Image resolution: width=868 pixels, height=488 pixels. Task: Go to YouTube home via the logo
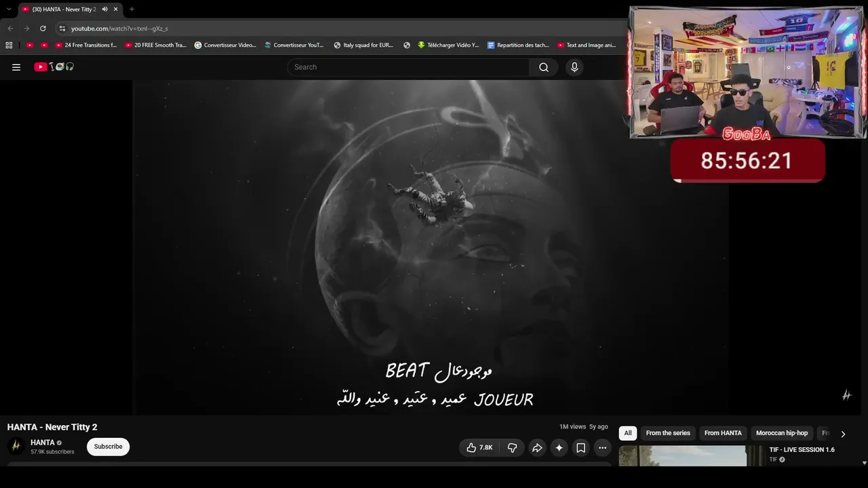tap(54, 67)
